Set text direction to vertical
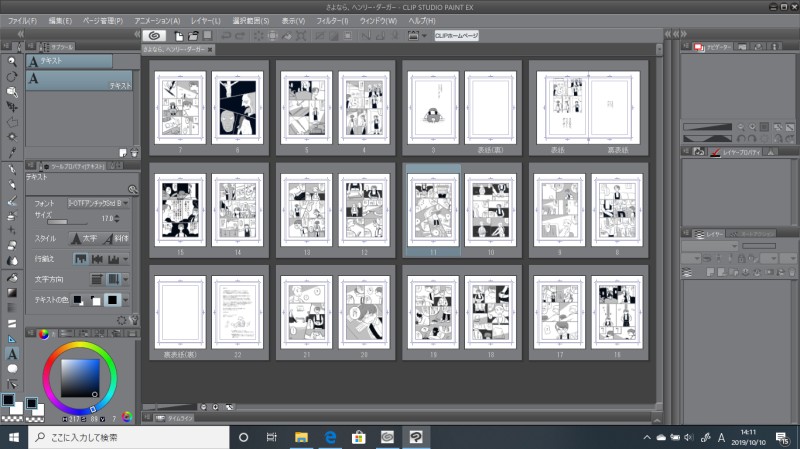 click(113, 280)
